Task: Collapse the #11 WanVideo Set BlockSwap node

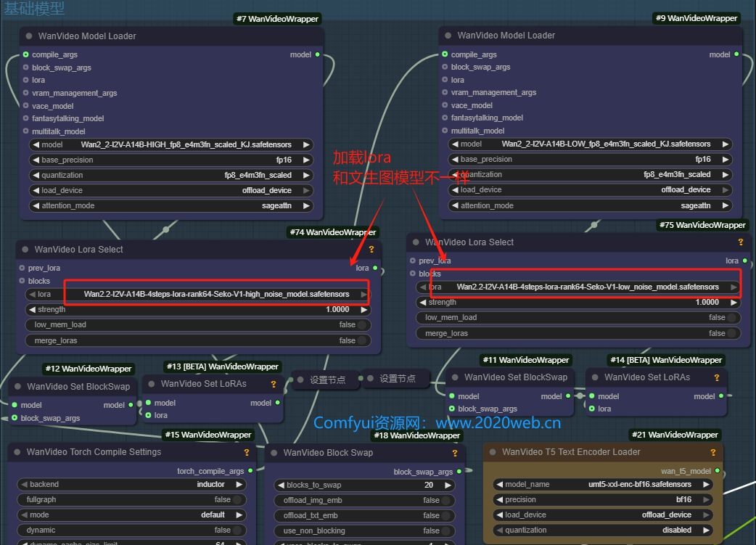Action: coord(455,377)
